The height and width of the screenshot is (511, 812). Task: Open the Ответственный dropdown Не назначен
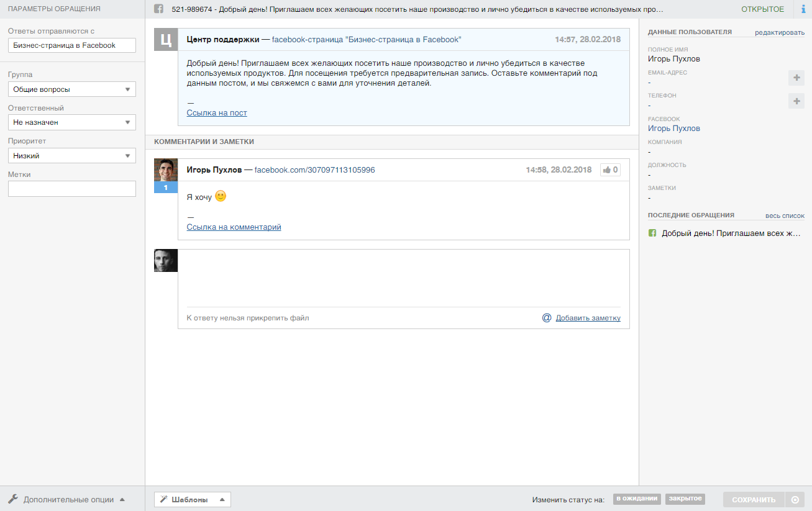point(72,122)
